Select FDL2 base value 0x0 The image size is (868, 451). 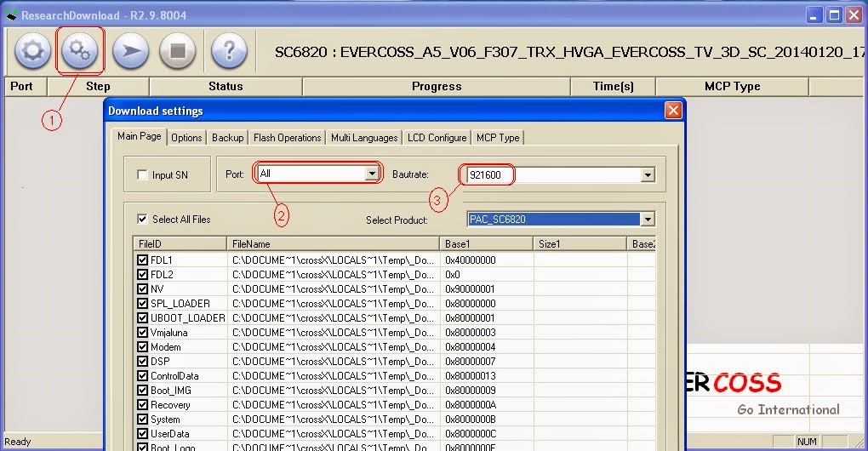pyautogui.click(x=453, y=275)
